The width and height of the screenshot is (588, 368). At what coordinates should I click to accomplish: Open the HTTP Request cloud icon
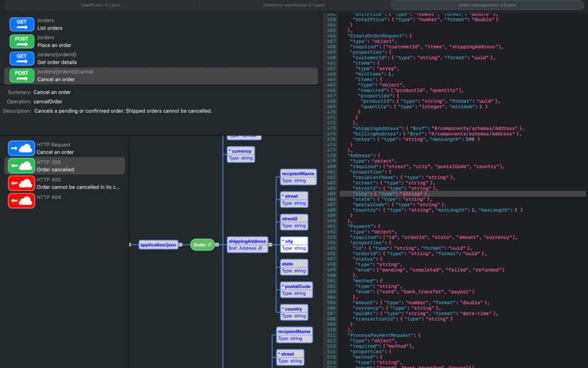[22, 148]
